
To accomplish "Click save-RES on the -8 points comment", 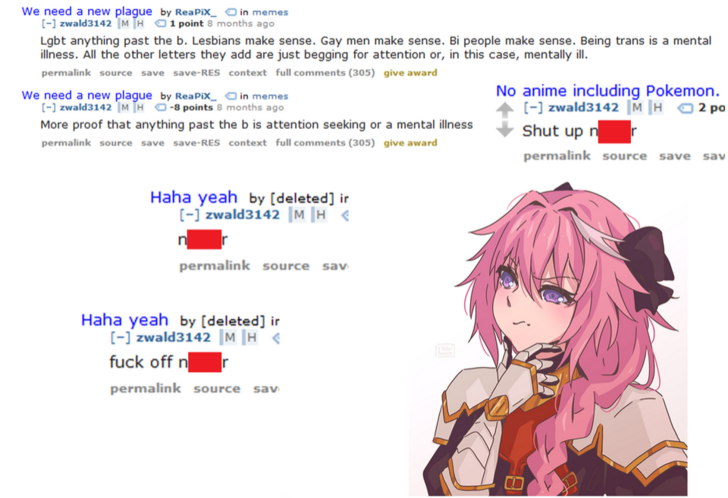I will (196, 143).
